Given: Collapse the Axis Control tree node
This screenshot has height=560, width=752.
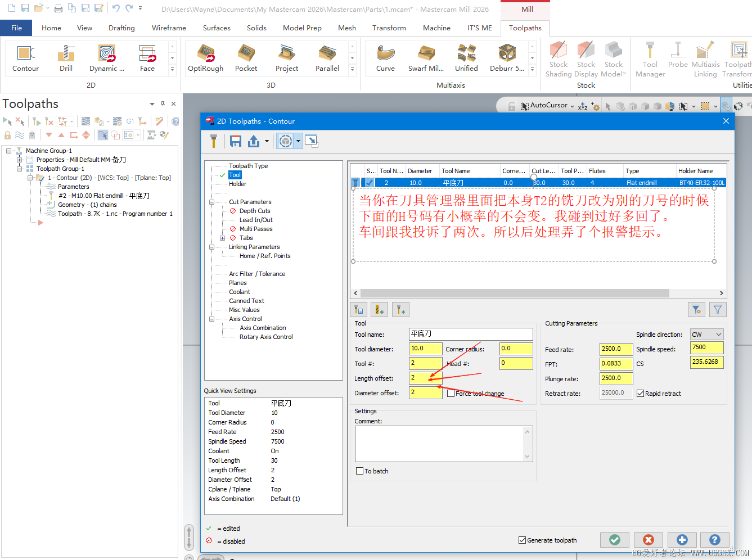Looking at the screenshot, I should (212, 319).
